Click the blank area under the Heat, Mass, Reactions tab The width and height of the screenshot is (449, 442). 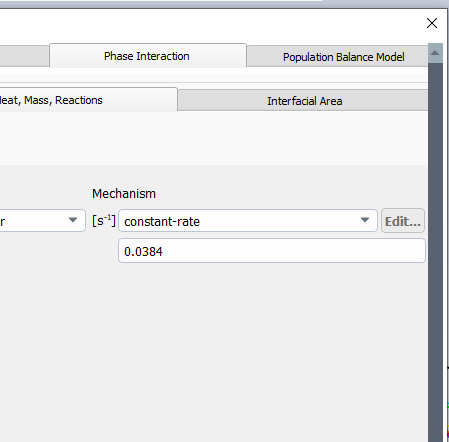coord(213,138)
